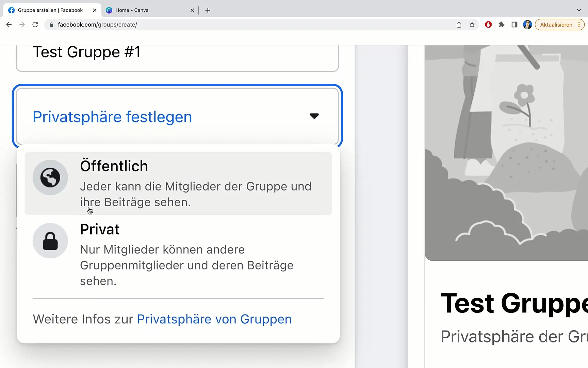Viewport: 588px width, 368px height.
Task: Click the Privatsphäre der Gruppe preview text
Action: [x=514, y=337]
